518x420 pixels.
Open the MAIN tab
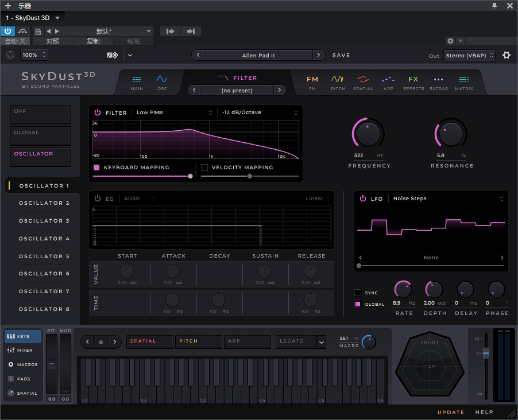137,83
